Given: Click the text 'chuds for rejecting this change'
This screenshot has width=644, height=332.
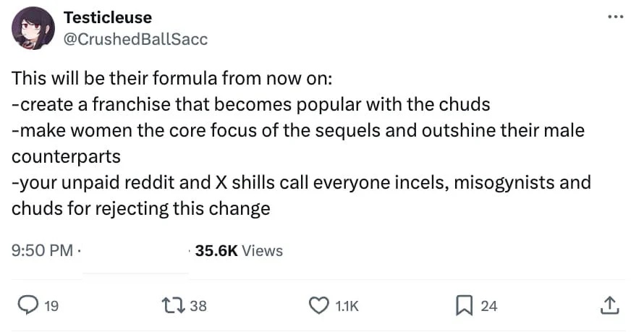Looking at the screenshot, I should [x=141, y=208].
